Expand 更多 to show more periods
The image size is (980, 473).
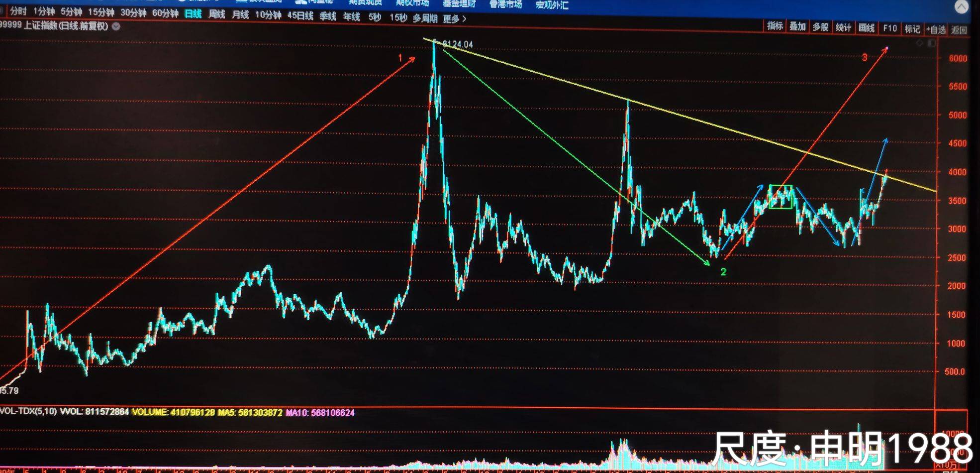click(x=454, y=19)
